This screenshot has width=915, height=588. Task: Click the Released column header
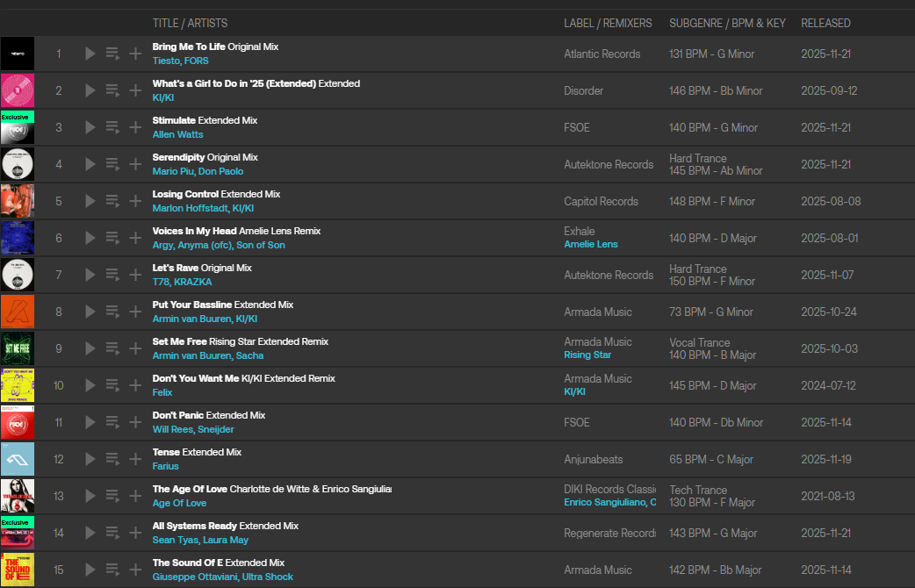[825, 23]
